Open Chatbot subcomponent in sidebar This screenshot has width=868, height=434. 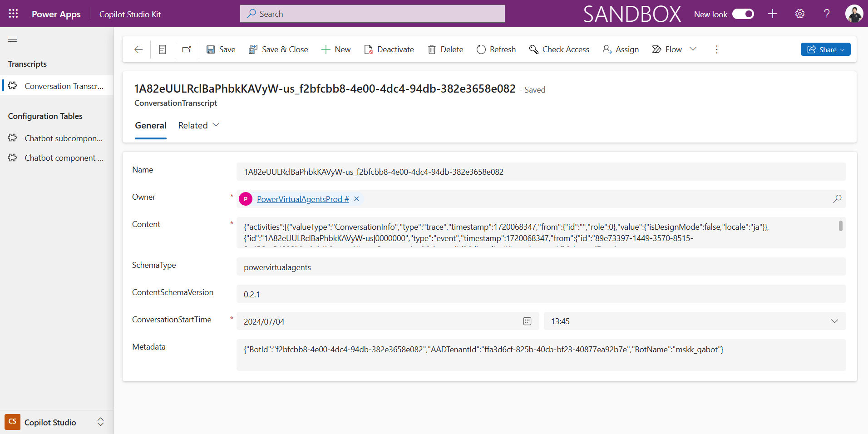pos(63,138)
